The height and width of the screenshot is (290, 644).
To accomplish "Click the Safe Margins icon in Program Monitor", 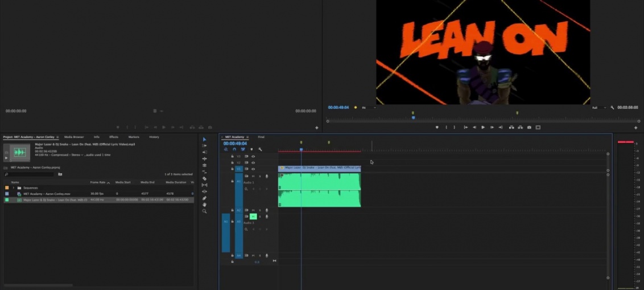I will point(538,128).
